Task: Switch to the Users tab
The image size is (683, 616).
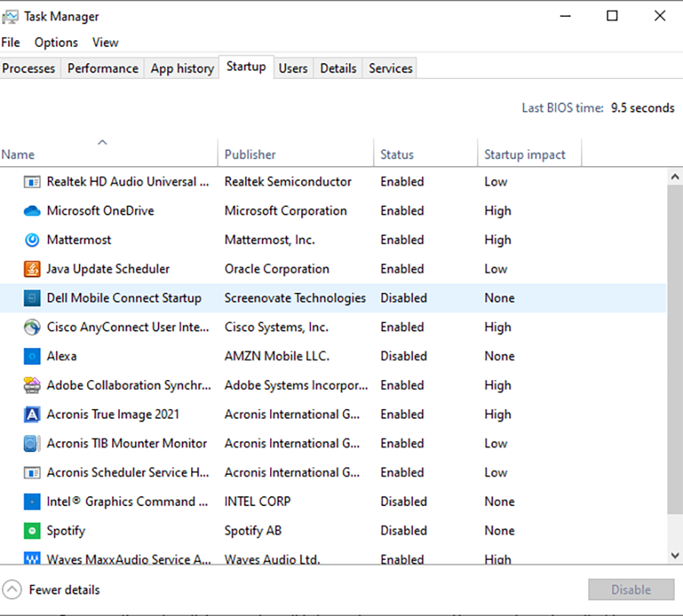Action: (x=293, y=68)
